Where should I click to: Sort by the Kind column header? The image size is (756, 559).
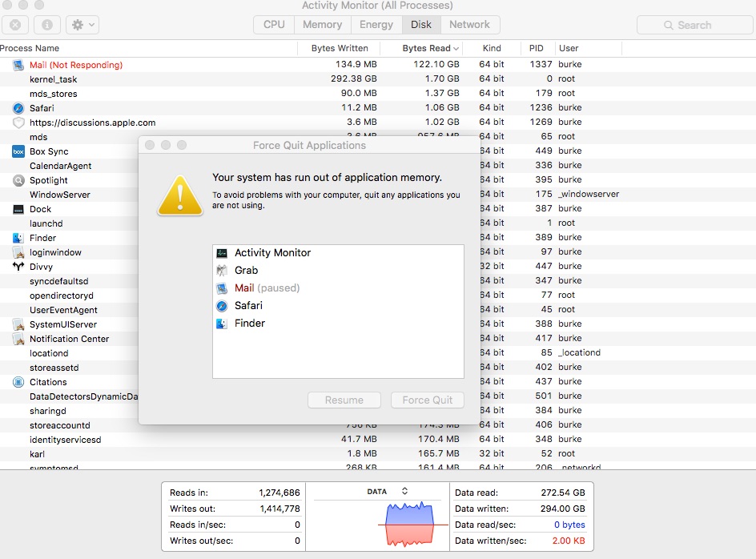click(492, 48)
